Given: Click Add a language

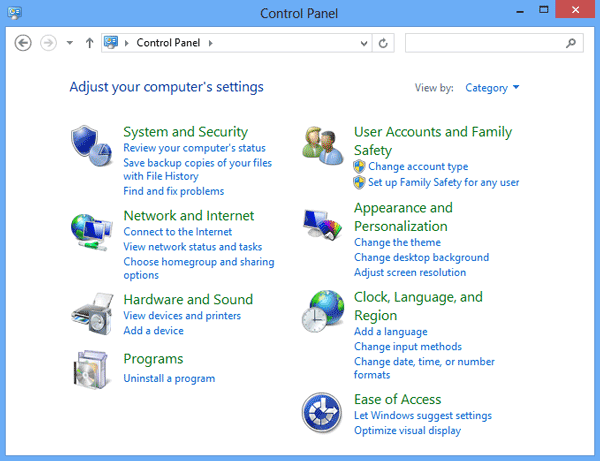Looking at the screenshot, I should [x=390, y=332].
